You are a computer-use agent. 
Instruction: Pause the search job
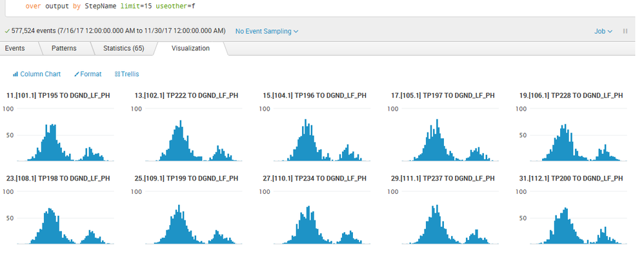point(625,31)
